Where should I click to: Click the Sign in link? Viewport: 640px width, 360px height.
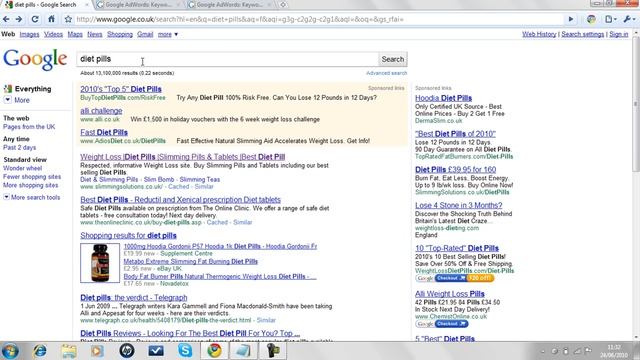pos(619,34)
